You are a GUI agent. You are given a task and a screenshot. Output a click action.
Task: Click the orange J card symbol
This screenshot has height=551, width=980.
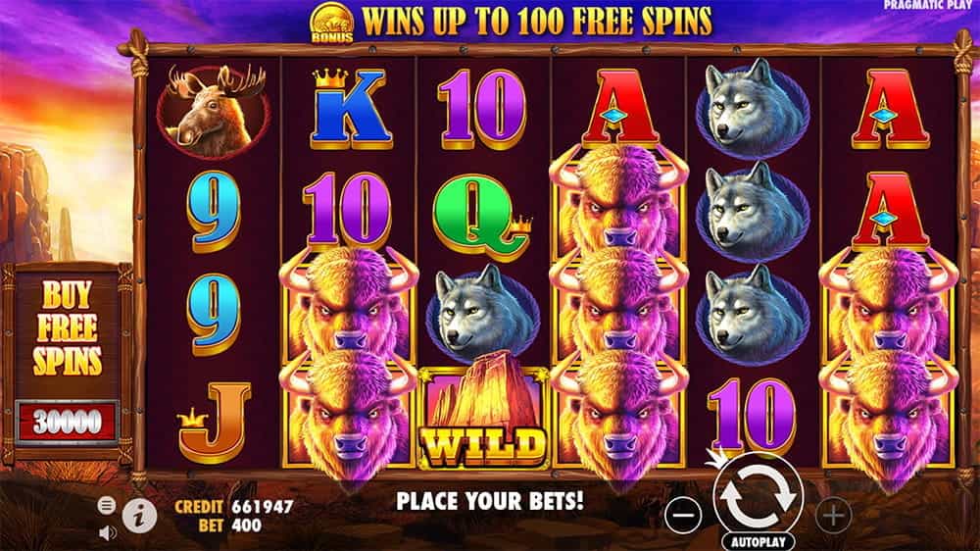[x=215, y=423]
